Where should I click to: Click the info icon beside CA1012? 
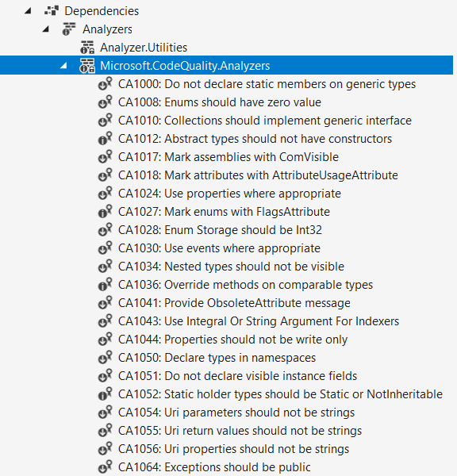coord(105,139)
